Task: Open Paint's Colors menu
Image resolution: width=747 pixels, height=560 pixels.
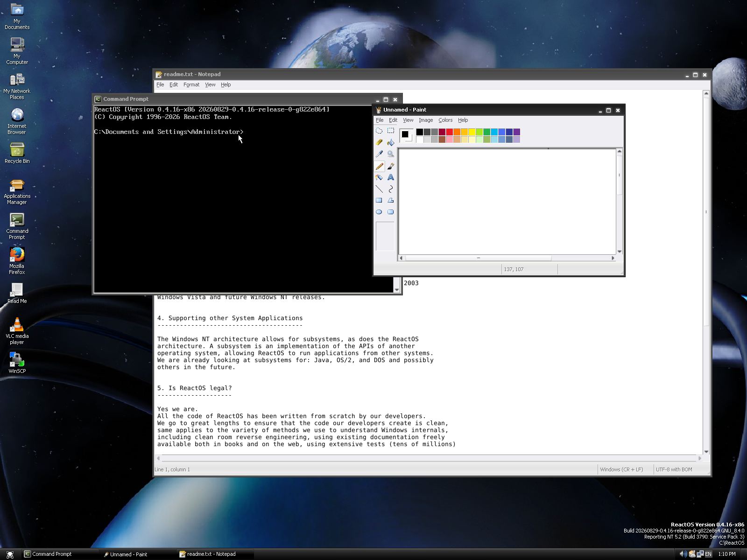Action: point(445,120)
